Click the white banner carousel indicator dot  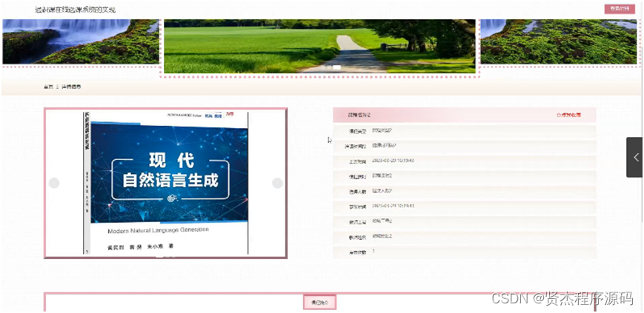click(x=336, y=67)
